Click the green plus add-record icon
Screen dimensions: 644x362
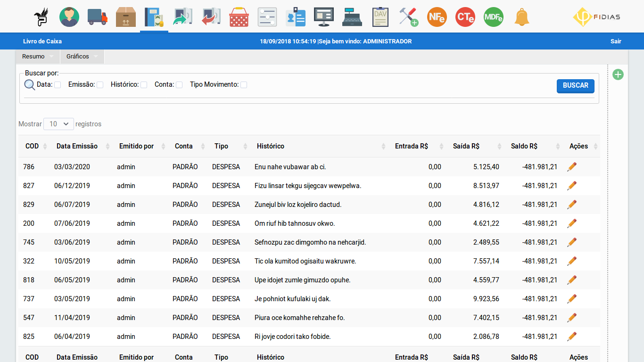[x=618, y=74]
